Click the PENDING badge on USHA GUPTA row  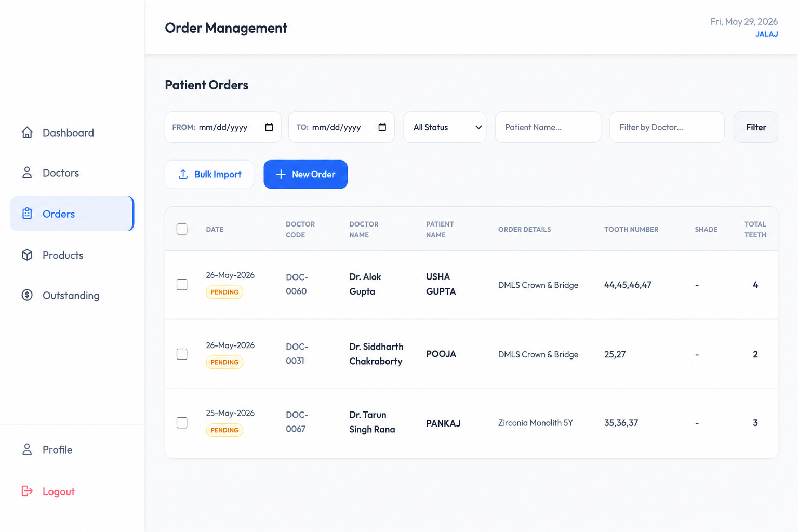click(x=224, y=292)
